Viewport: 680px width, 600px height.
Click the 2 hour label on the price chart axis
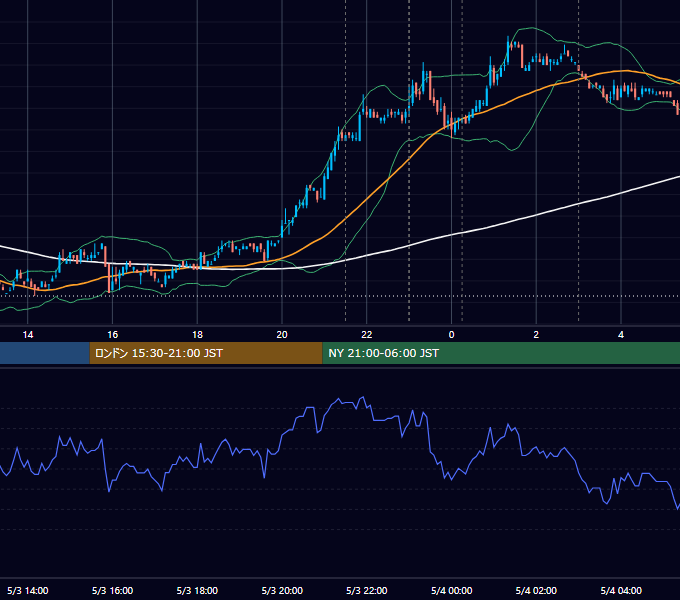(536, 335)
